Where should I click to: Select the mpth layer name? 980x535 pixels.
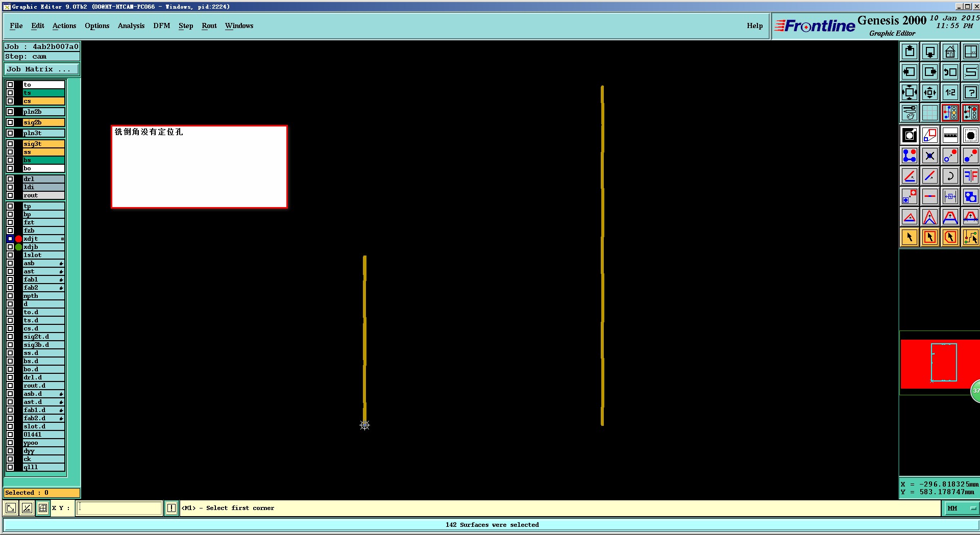click(x=43, y=296)
